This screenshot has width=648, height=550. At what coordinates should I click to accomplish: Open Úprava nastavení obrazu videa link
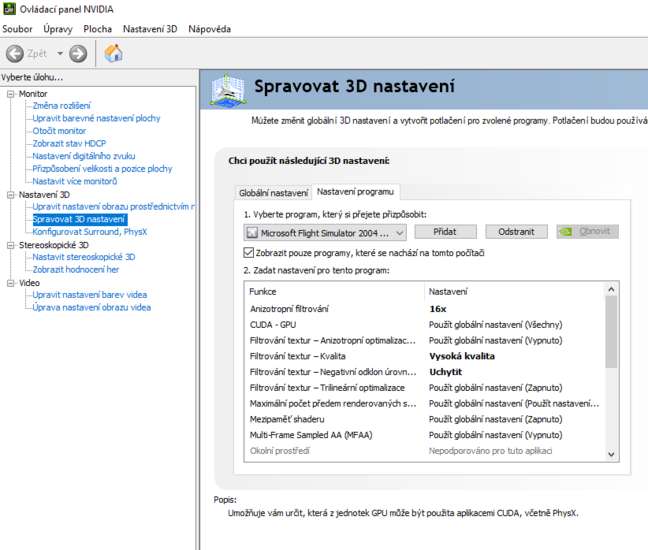pyautogui.click(x=92, y=307)
